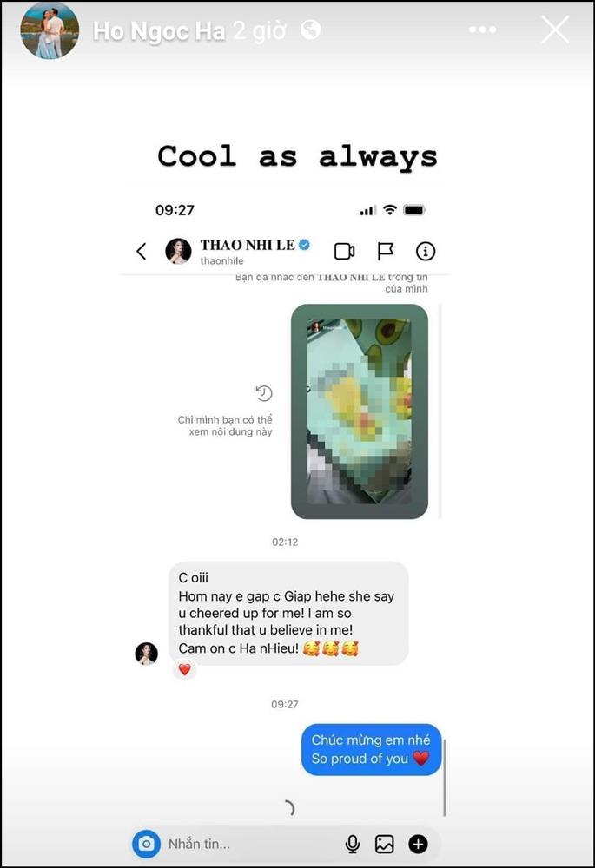Open the pixelated shared story thumbnail

click(360, 411)
